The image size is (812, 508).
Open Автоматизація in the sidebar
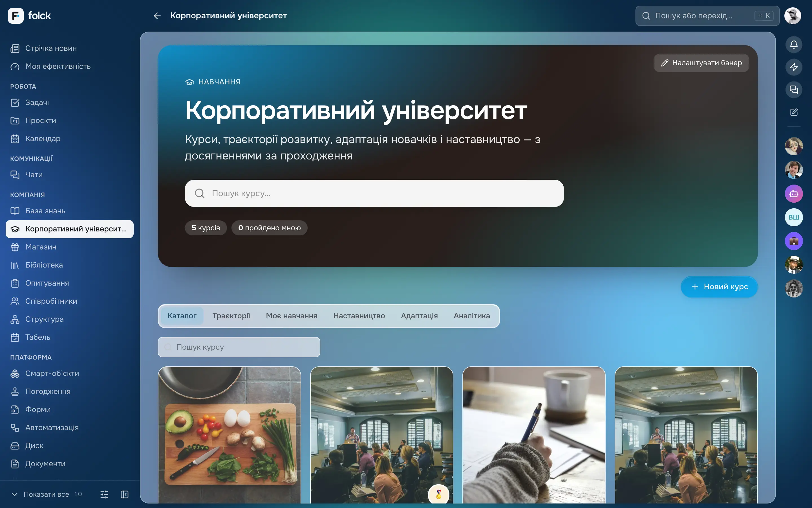[69, 428]
